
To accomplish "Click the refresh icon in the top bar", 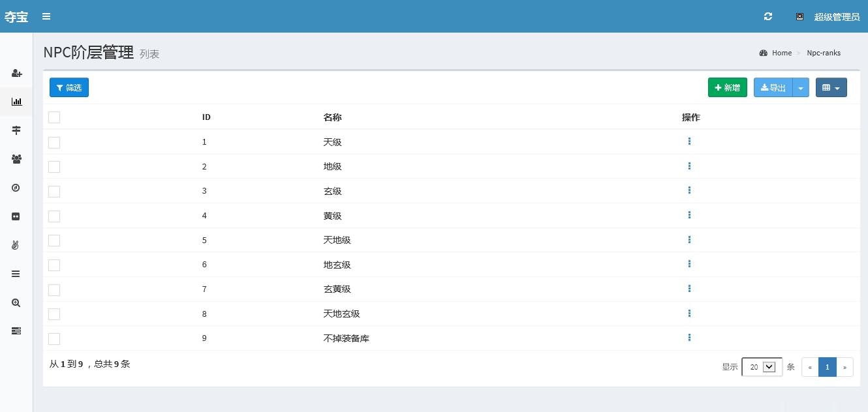I will (768, 16).
